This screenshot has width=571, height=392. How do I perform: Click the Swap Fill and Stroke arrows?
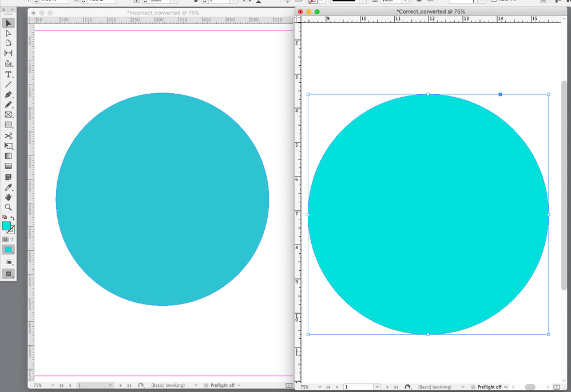13,218
